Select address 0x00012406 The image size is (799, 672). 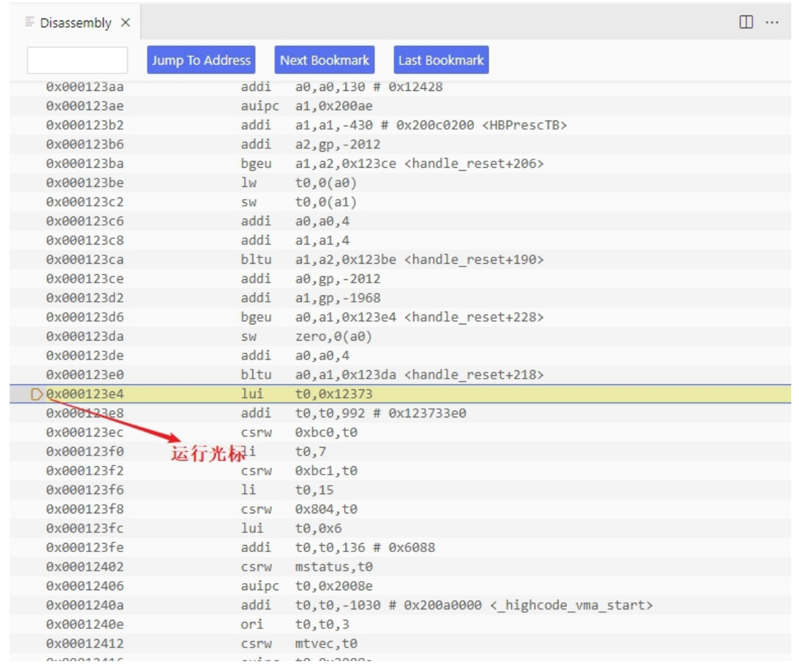[x=85, y=586]
